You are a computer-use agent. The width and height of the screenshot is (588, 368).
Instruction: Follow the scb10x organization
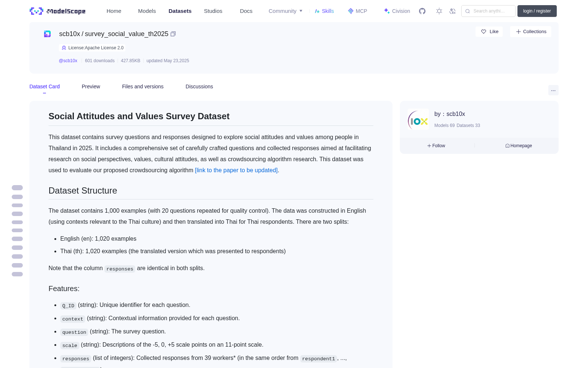coord(436,146)
